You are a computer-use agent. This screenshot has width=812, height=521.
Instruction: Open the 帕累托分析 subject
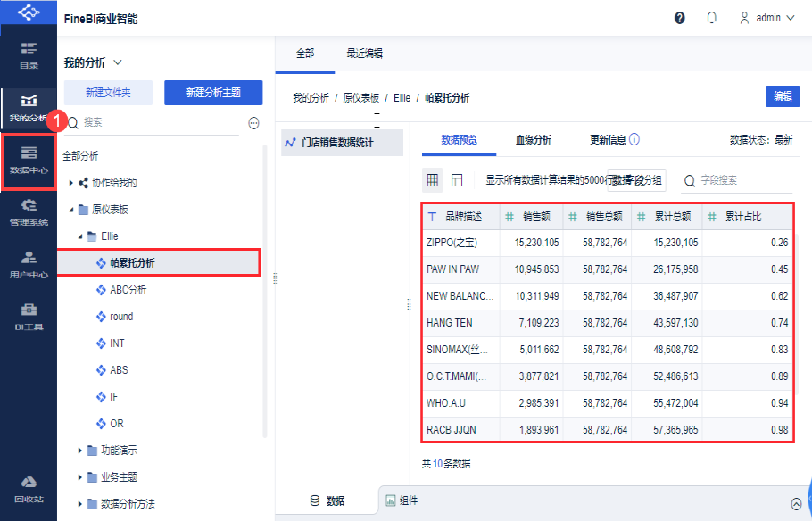click(x=159, y=263)
